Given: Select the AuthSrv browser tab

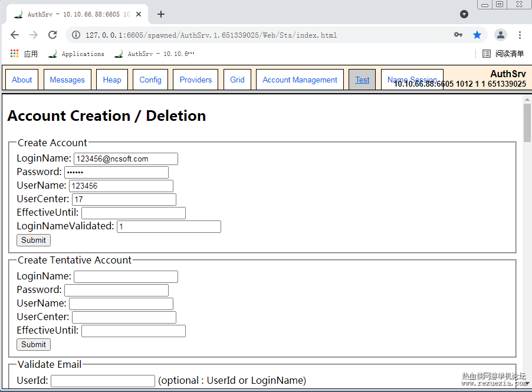Looking at the screenshot, I should (77, 14).
